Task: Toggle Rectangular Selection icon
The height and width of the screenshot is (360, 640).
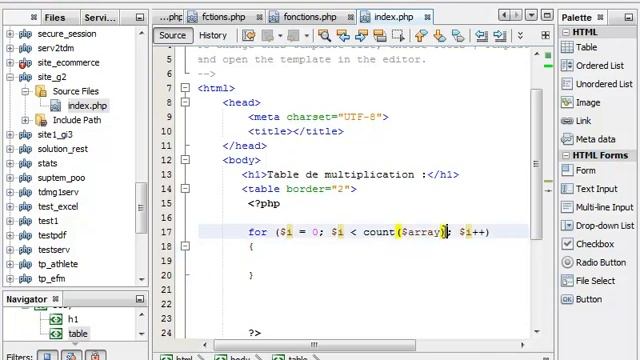Action: coord(398,36)
